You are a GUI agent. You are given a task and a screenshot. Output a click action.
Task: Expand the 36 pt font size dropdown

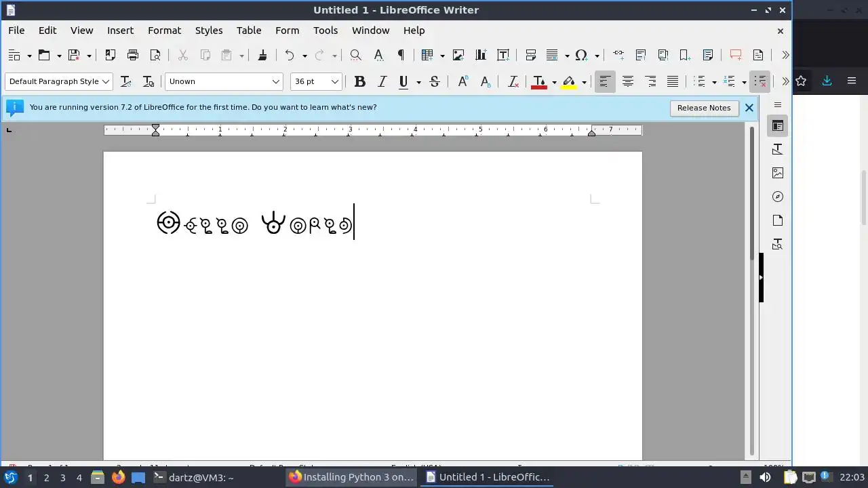click(x=334, y=81)
